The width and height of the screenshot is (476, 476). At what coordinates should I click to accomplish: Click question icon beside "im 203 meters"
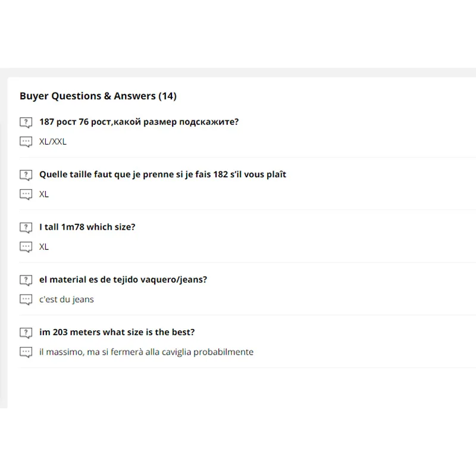[26, 333]
